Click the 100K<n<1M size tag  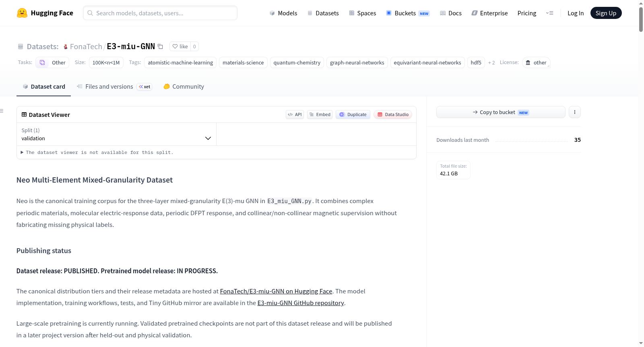pos(106,62)
